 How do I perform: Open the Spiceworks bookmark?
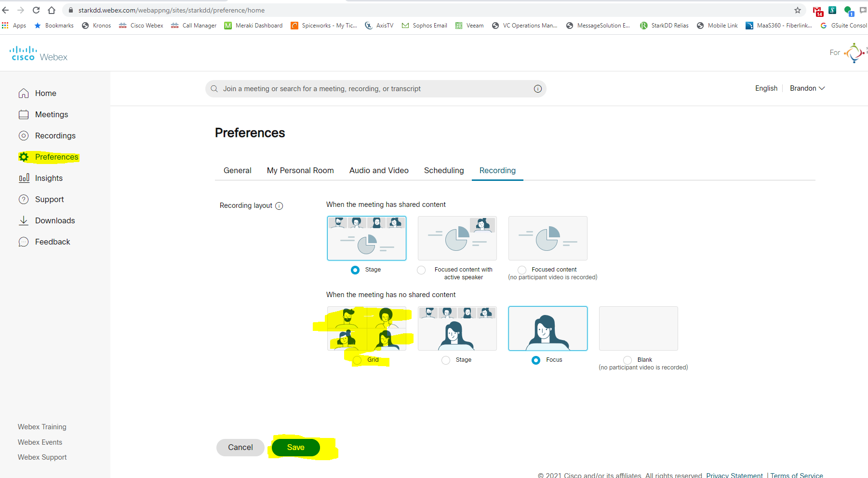tap(324, 26)
